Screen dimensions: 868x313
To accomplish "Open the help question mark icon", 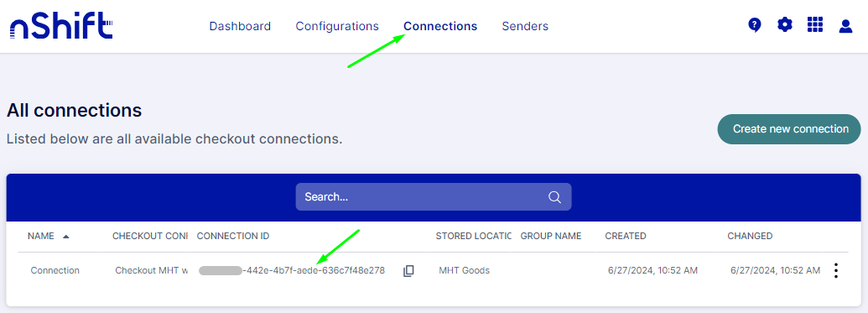I will (754, 25).
